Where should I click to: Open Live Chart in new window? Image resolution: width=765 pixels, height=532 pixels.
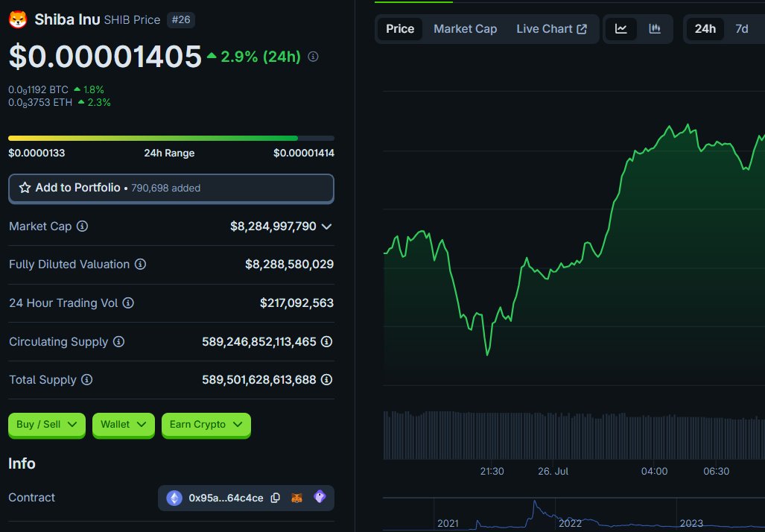click(x=551, y=29)
